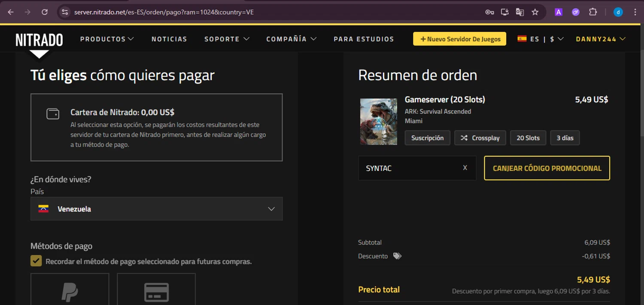Click the Suscripción tag

pyautogui.click(x=427, y=138)
